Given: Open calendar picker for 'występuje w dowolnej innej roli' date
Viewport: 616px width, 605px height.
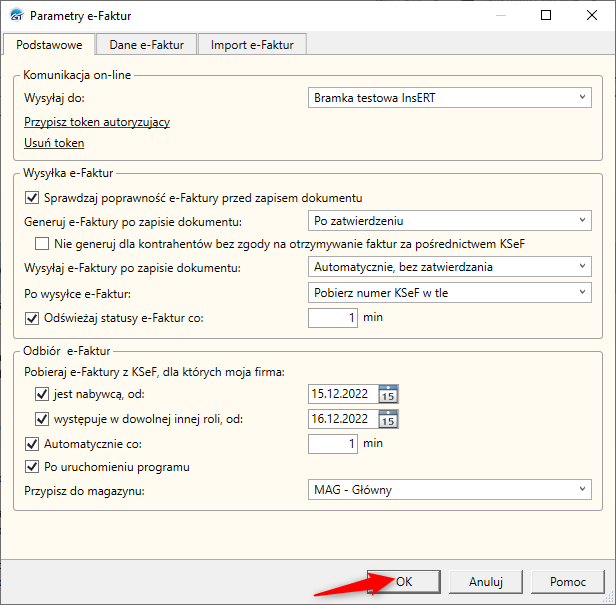Looking at the screenshot, I should [x=390, y=419].
